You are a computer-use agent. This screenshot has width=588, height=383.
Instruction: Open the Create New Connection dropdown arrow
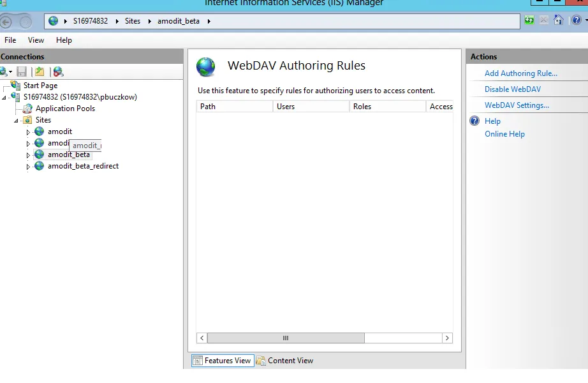tap(10, 71)
